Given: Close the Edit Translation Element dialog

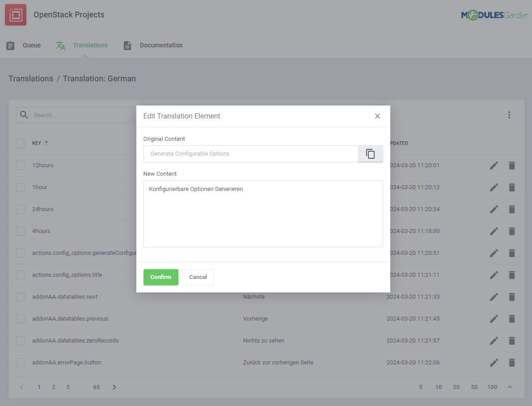Looking at the screenshot, I should [377, 116].
